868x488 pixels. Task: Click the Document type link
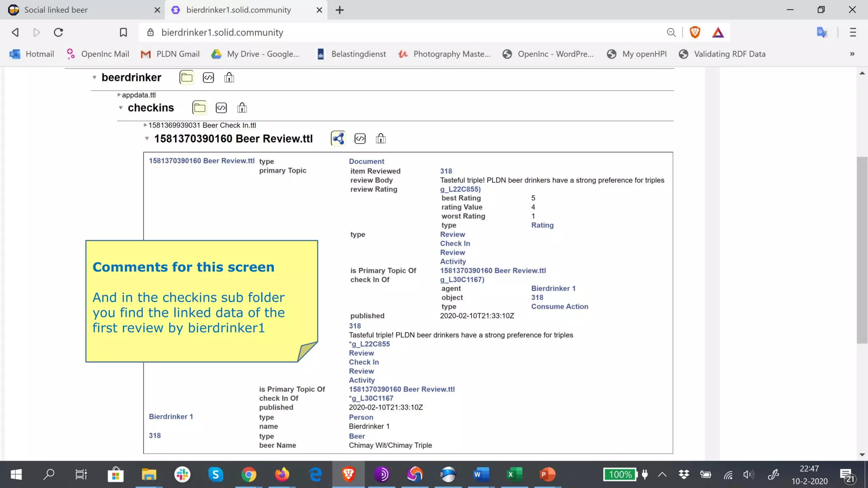click(x=366, y=161)
